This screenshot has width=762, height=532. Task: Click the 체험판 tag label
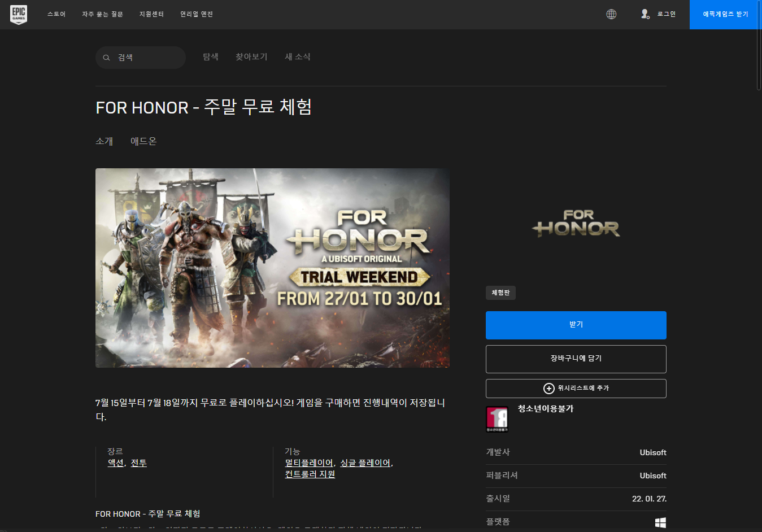coord(500,293)
